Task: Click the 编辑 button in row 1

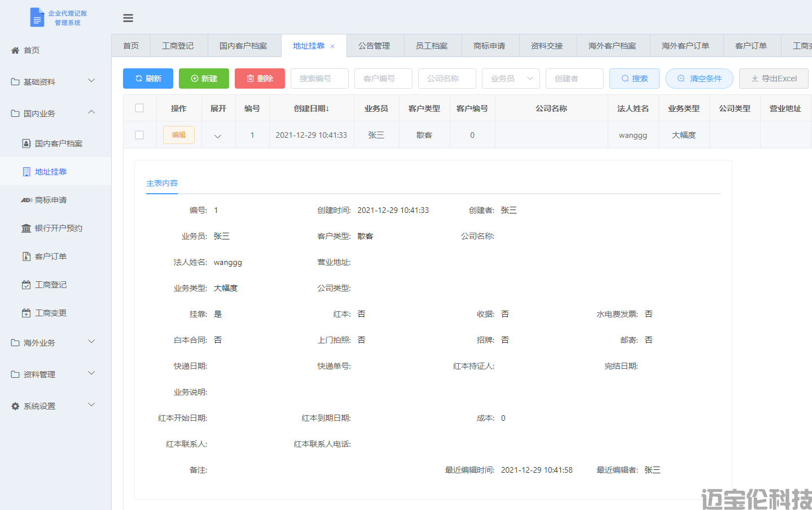Action: tap(179, 135)
